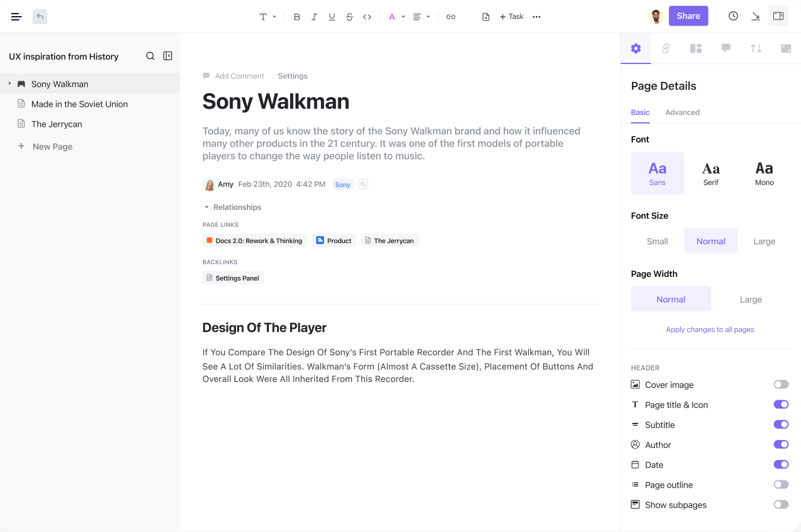Insert a link using the link icon
This screenshot has height=532, width=801.
451,17
